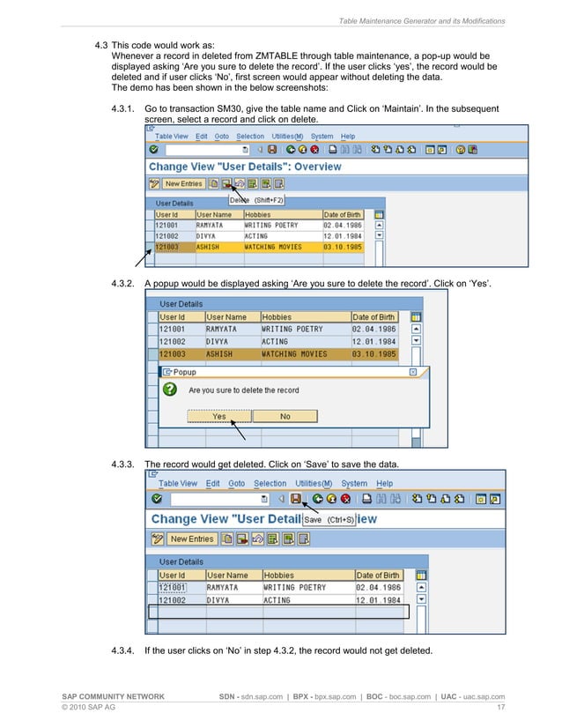562x728 pixels.
Task: Open Table View menu in step 4.3.1 screenshot
Action: click(x=171, y=137)
